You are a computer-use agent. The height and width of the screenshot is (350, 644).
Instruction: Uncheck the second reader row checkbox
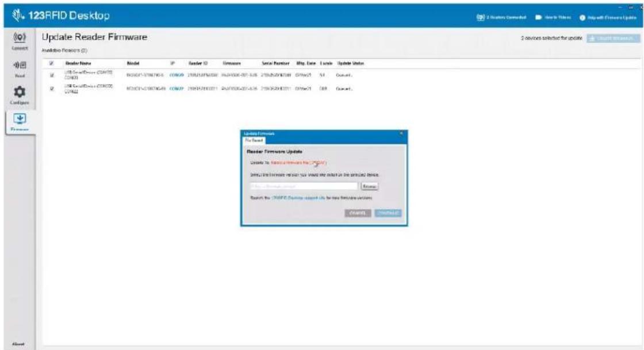pyautogui.click(x=52, y=89)
